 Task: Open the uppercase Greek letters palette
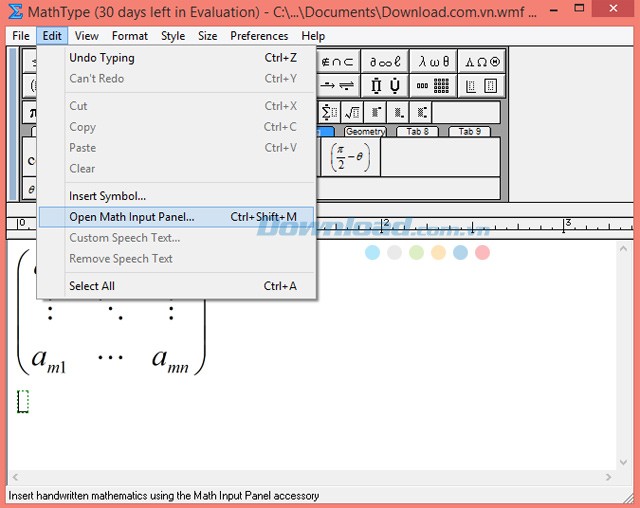[x=482, y=62]
